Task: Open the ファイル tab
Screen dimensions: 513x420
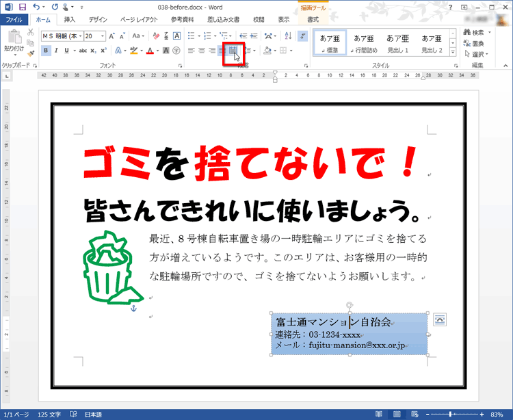Action: [14, 20]
